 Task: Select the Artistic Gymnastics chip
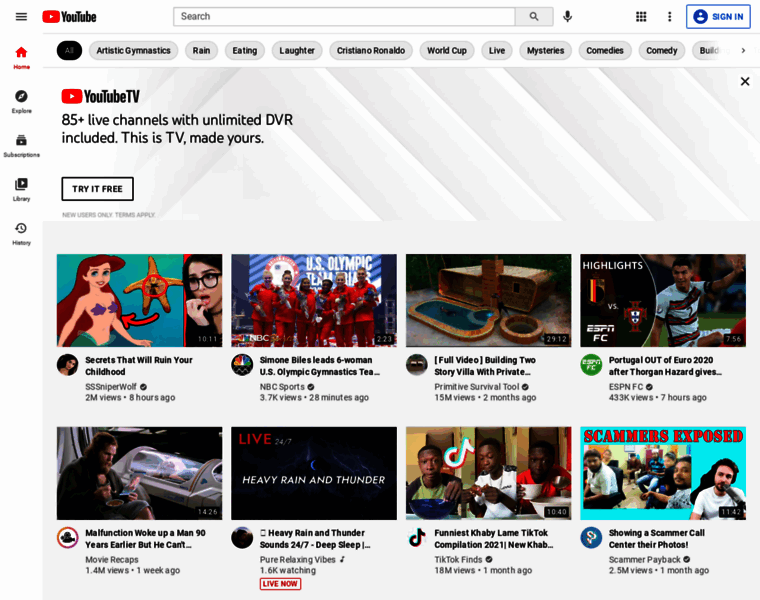pyautogui.click(x=133, y=50)
